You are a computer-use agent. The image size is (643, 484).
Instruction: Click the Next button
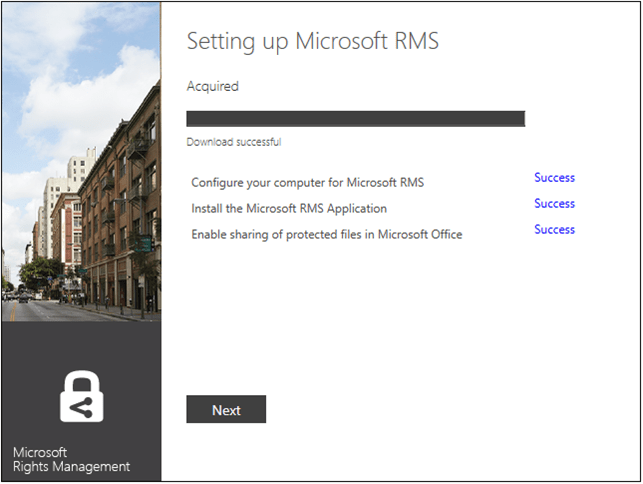pyautogui.click(x=226, y=409)
